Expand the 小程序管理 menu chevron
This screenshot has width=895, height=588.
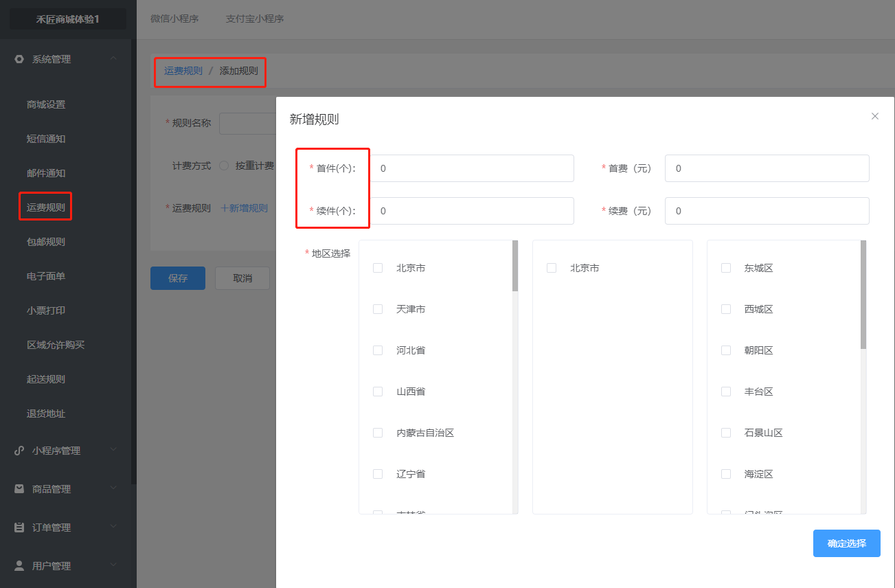pos(113,451)
